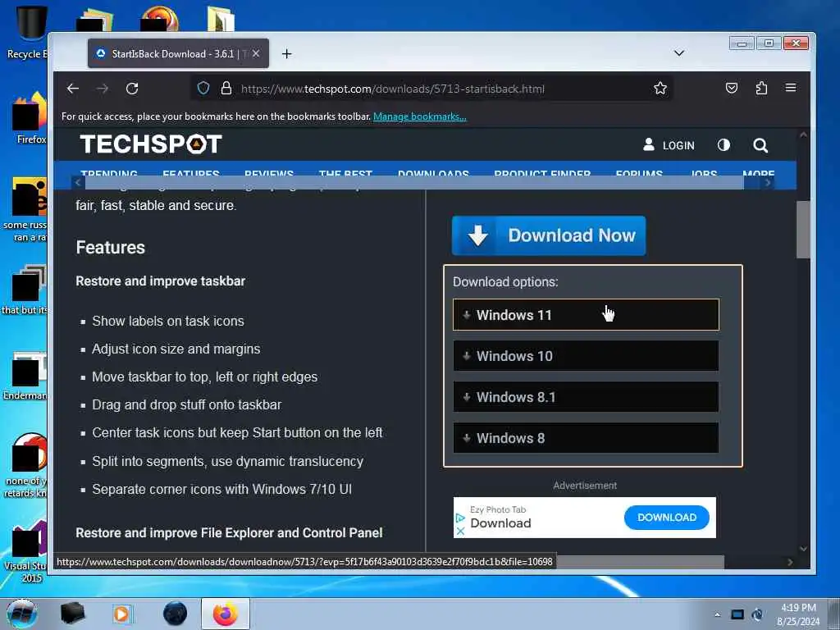
Task: Bookmark this page with the star icon
Action: tap(660, 88)
